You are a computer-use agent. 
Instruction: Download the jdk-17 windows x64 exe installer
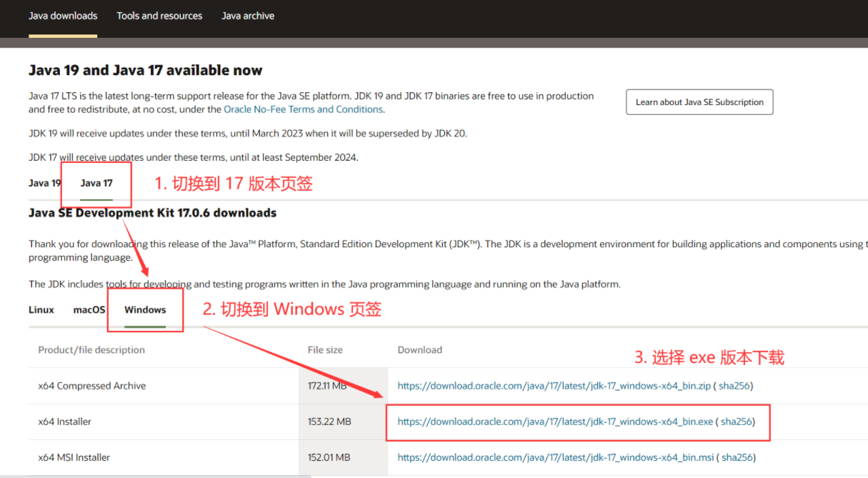[555, 422]
